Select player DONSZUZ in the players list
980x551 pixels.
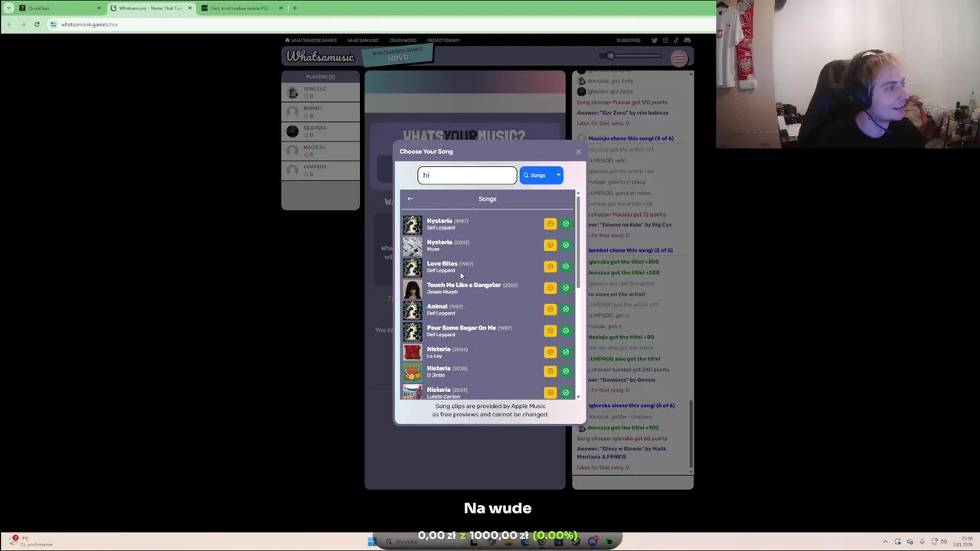tap(320, 92)
